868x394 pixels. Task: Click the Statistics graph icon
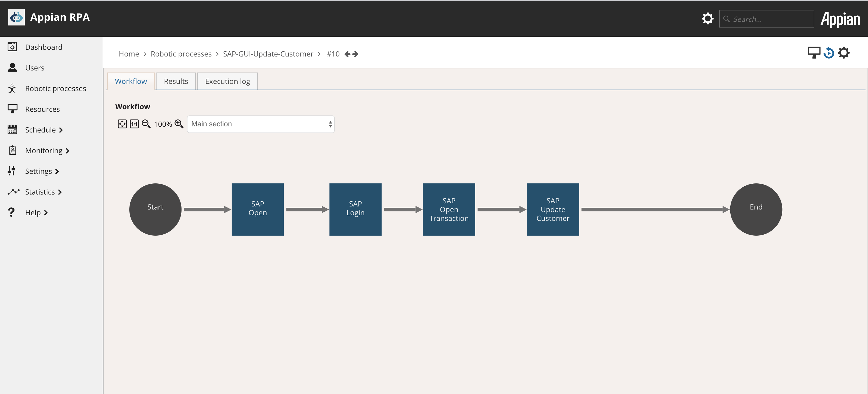click(x=14, y=192)
